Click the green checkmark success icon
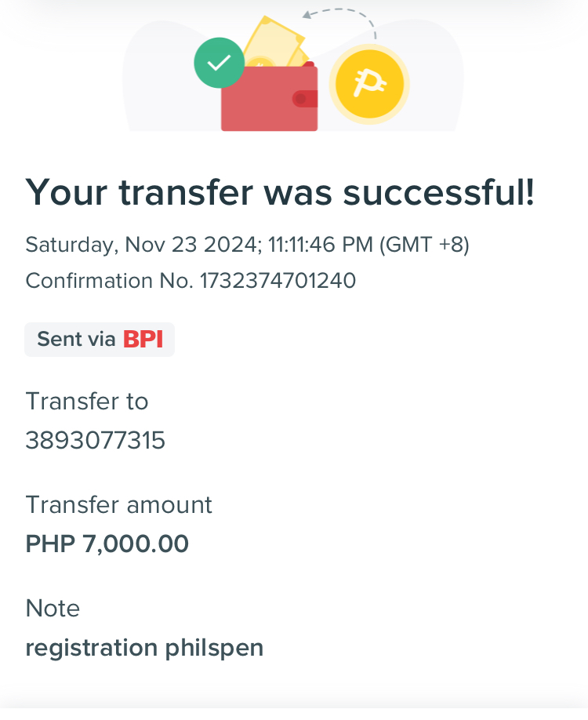This screenshot has width=588, height=720. click(x=219, y=63)
